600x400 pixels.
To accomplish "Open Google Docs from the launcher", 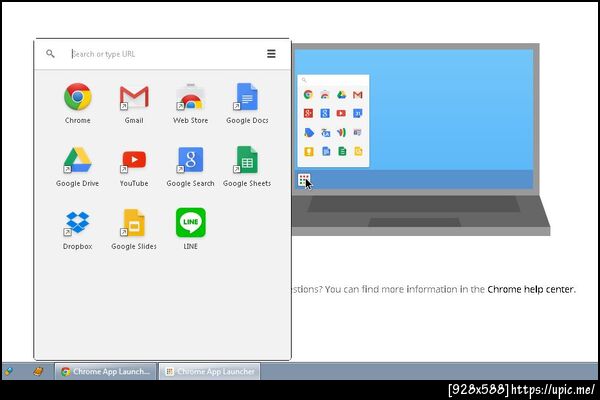I will [247, 97].
